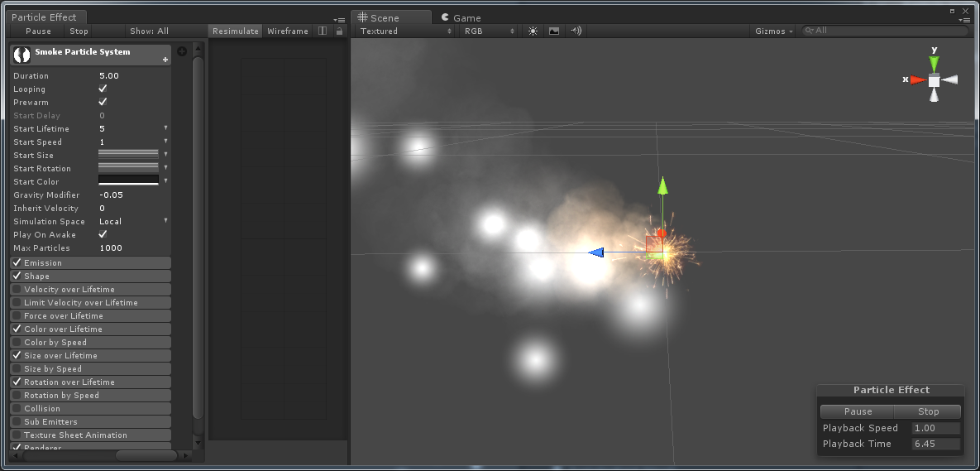This screenshot has width=980, height=471.
Task: Toggle the curve editor split view icon
Action: coord(322,31)
